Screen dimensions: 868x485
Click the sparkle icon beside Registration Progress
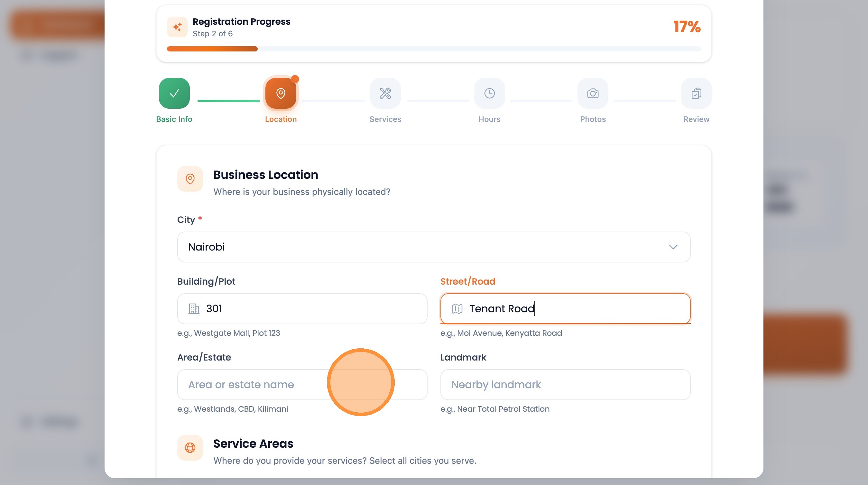tap(177, 27)
